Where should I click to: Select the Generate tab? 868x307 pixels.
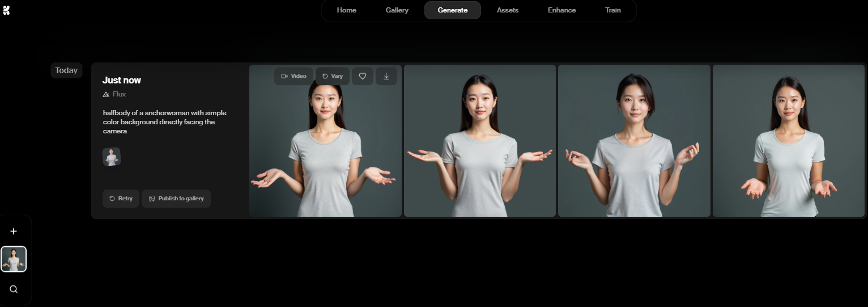click(x=452, y=10)
